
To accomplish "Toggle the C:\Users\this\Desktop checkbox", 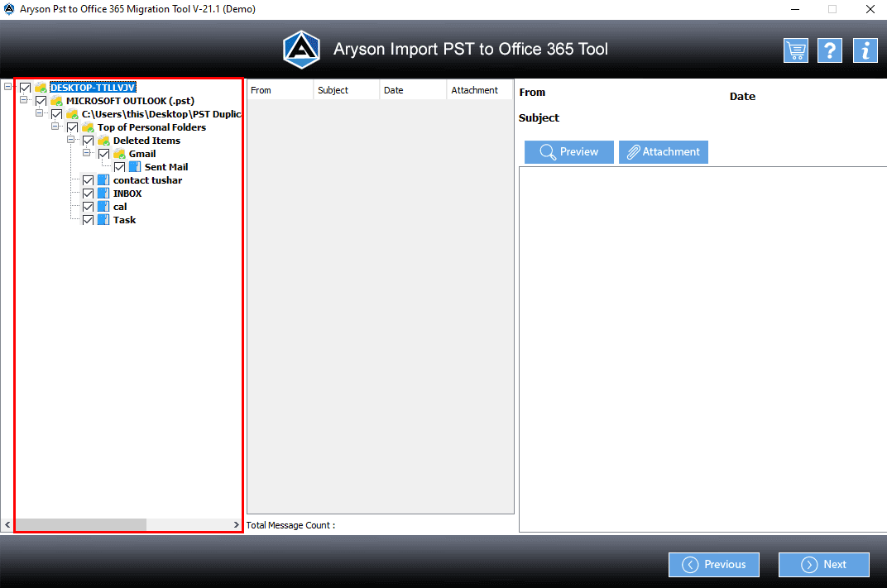I will 56,114.
